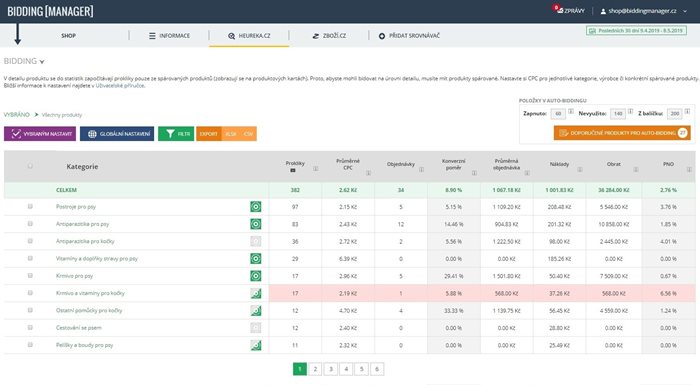Export table as CSV

pyautogui.click(x=248, y=134)
